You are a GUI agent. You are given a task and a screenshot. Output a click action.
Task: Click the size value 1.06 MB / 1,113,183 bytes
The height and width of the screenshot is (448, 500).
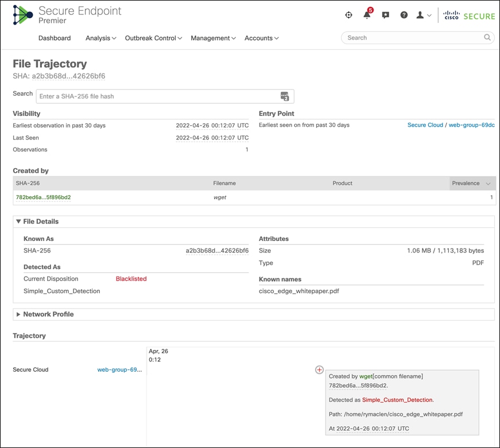click(445, 251)
